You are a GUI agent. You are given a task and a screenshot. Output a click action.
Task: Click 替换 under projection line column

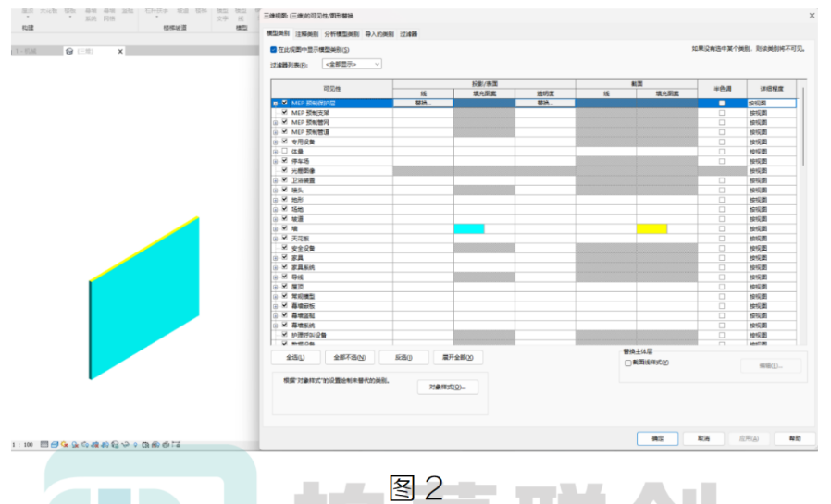pyautogui.click(x=423, y=103)
